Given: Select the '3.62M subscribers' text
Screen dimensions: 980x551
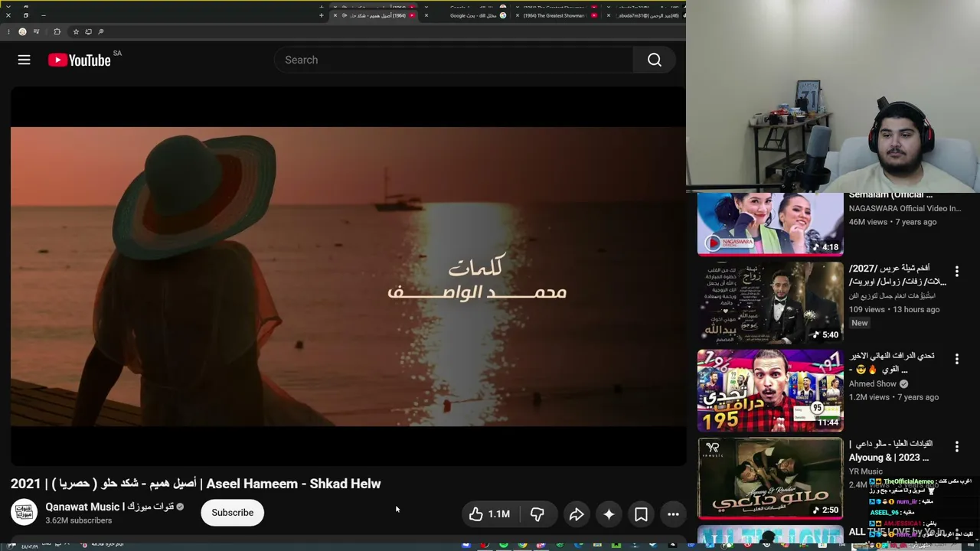Looking at the screenshot, I should 78,520.
